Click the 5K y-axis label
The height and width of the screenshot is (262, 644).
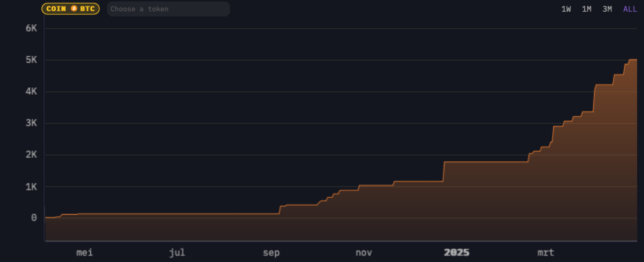click(x=31, y=60)
